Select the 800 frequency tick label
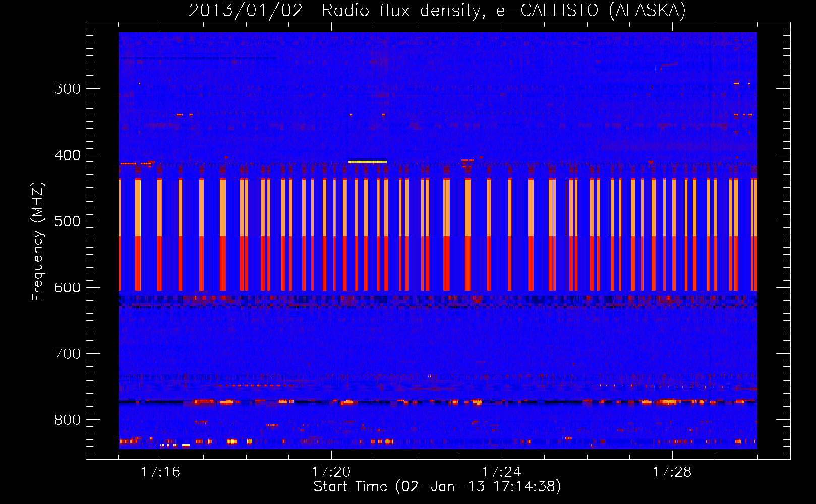This screenshot has width=816, height=504. 68,420
